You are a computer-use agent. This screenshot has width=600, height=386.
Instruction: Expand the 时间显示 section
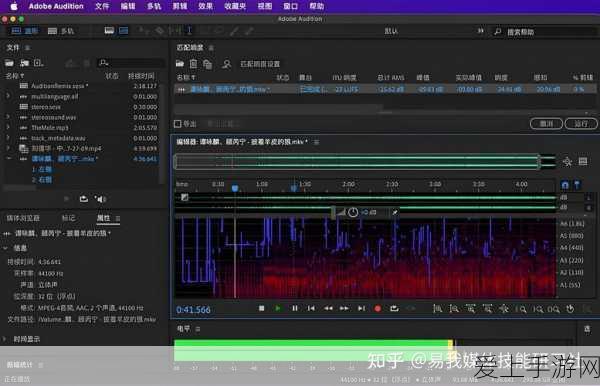5,339
